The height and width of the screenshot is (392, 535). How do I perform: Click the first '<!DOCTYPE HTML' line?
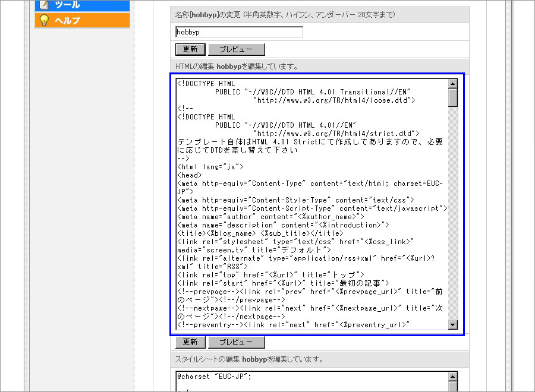[x=206, y=84]
